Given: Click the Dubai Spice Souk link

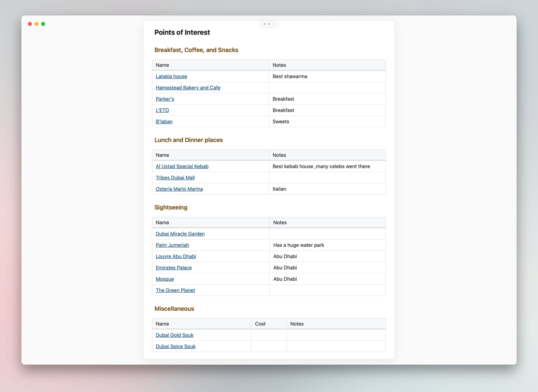Looking at the screenshot, I should pos(175,346).
